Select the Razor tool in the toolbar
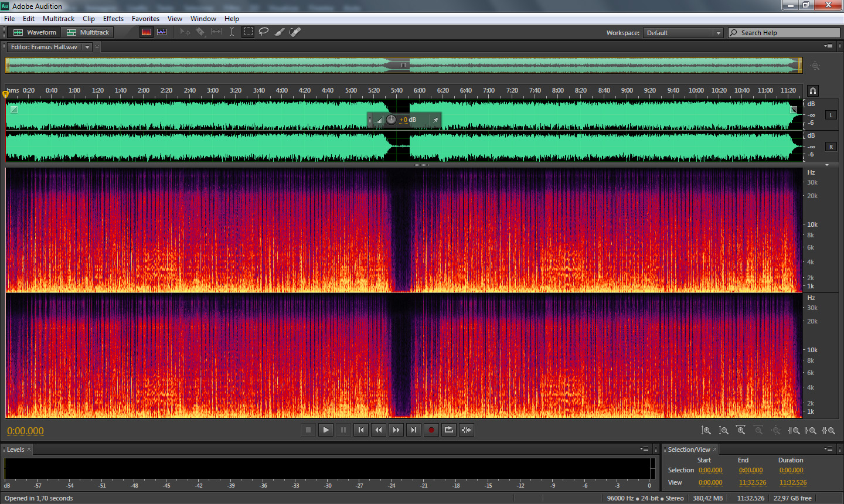Viewport: 844px width, 504px height. click(200, 32)
